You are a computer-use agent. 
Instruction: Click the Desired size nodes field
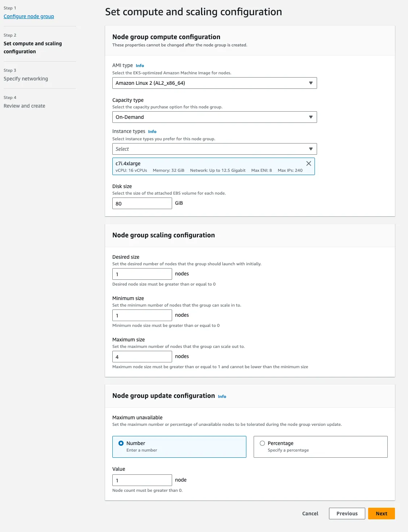pyautogui.click(x=142, y=274)
